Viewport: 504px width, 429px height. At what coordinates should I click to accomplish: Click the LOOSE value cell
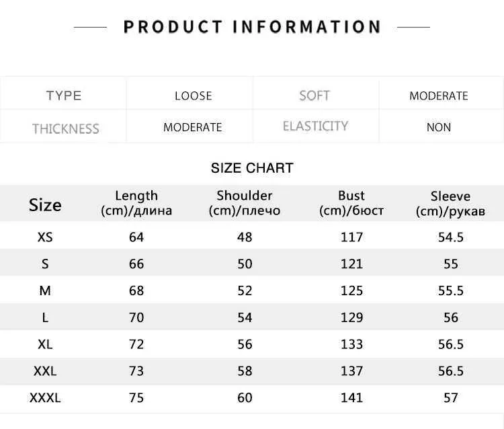click(193, 95)
